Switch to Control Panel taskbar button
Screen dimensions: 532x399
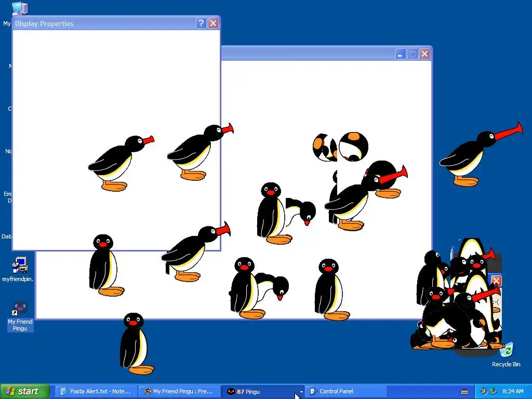[345, 391]
